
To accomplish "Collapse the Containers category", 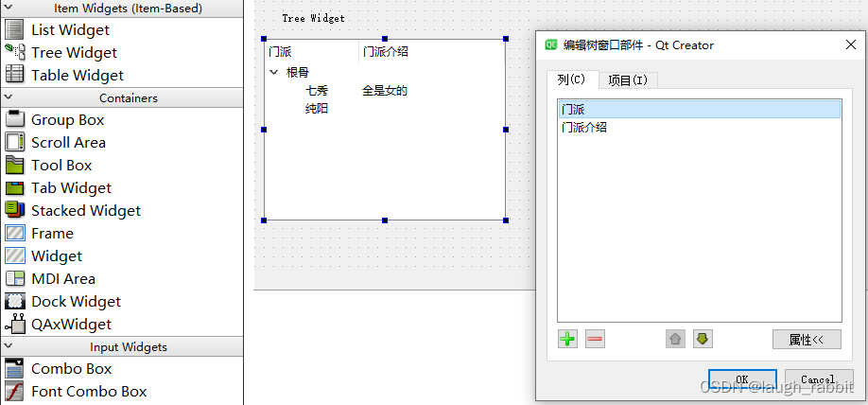I will point(9,97).
